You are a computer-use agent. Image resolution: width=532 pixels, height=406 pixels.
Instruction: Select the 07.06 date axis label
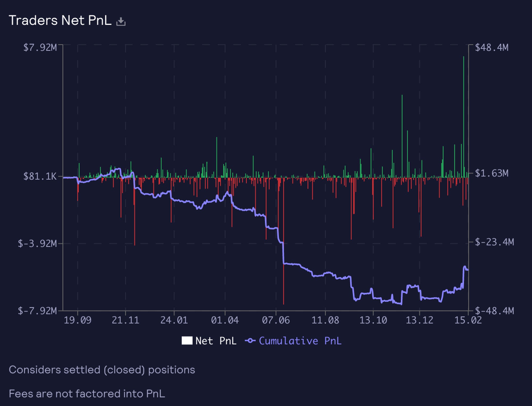coord(276,320)
